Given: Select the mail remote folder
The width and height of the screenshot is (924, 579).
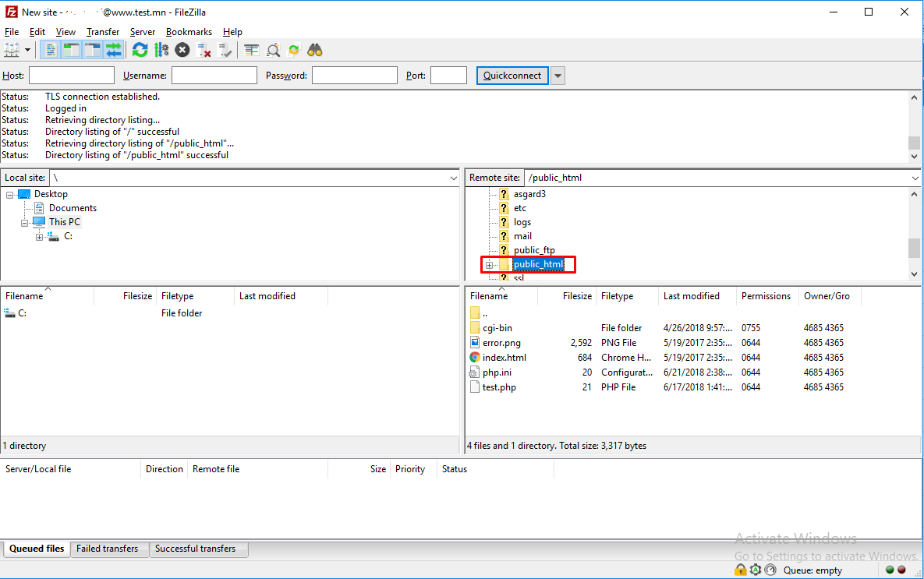Looking at the screenshot, I should [522, 236].
